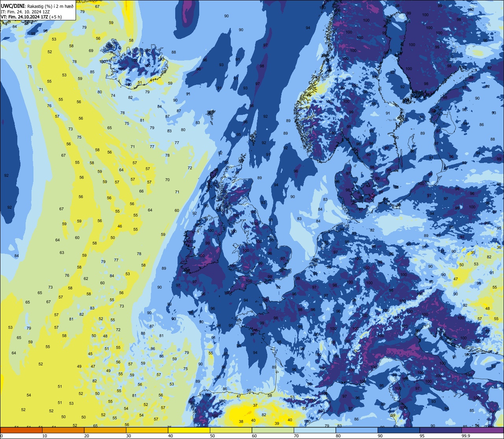Click the purple above-99.9 legend swatch

482,430
